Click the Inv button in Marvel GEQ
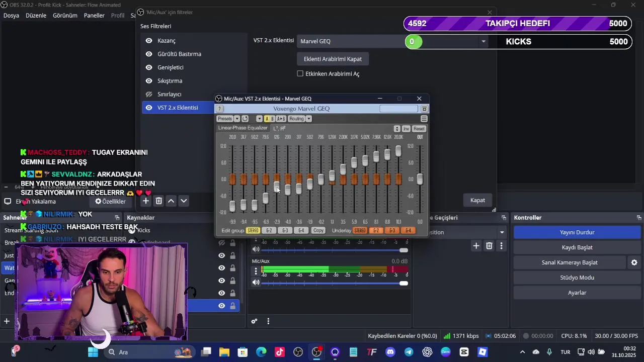The height and width of the screenshot is (362, 644). 406,129
